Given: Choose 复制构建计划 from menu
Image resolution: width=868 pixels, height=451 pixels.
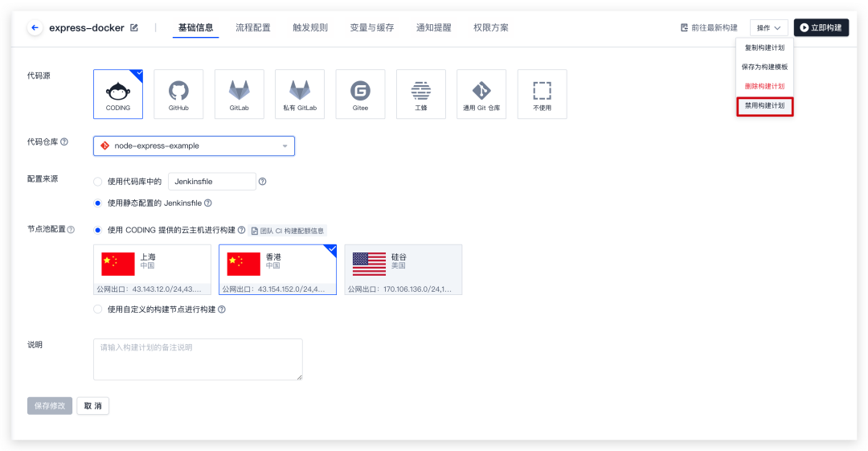Looking at the screenshot, I should [x=764, y=47].
